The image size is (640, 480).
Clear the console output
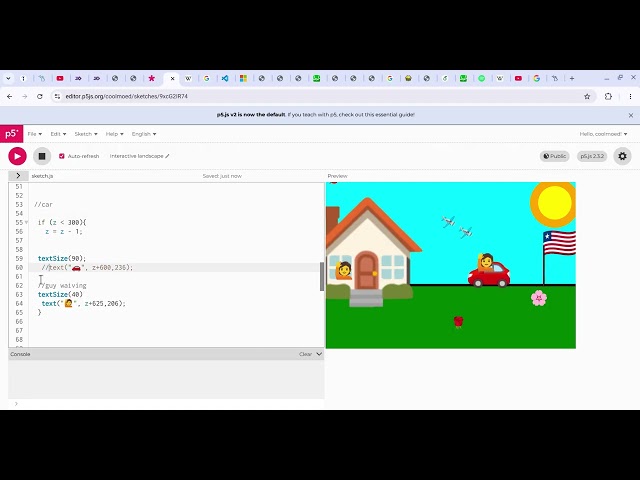(x=305, y=354)
